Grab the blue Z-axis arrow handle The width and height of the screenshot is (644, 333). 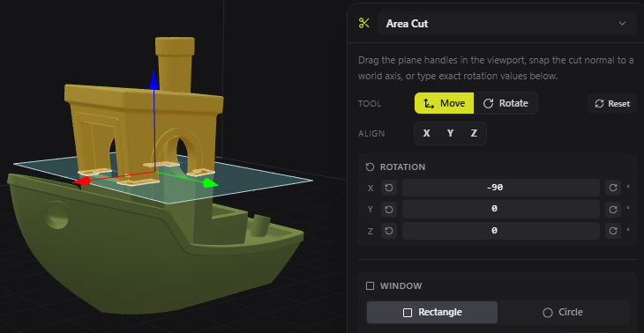point(154,80)
